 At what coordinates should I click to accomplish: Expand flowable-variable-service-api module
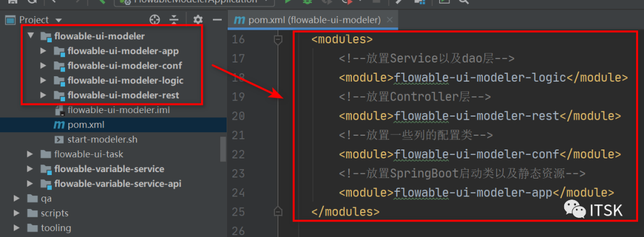click(30, 183)
